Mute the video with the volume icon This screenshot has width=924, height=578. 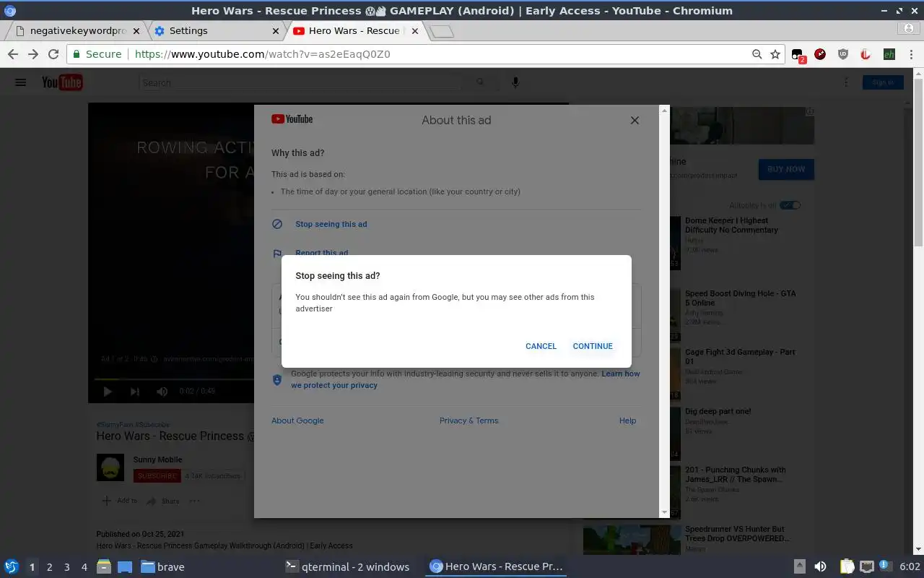coord(162,392)
